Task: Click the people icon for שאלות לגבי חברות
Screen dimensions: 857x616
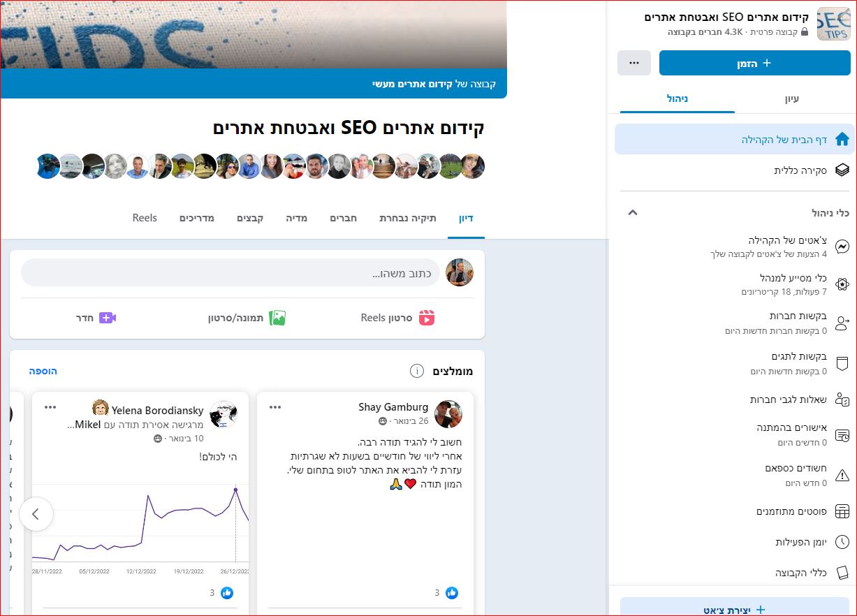Action: pos(842,400)
